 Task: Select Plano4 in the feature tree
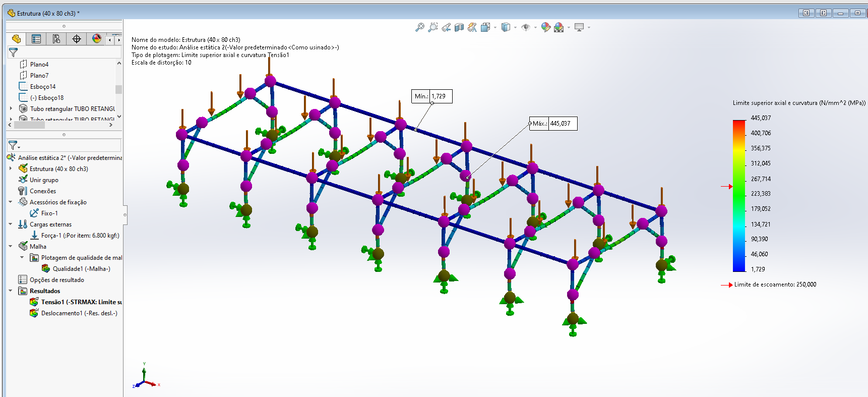(39, 65)
